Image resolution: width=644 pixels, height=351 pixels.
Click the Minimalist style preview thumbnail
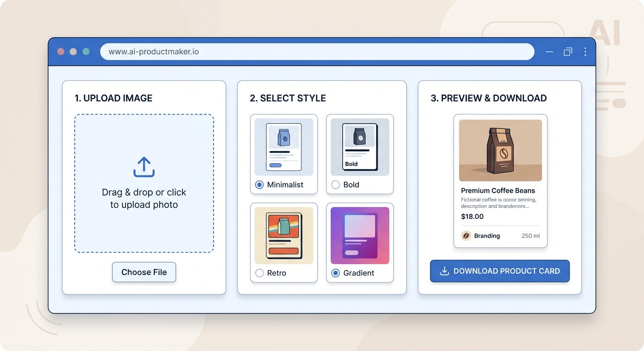pyautogui.click(x=284, y=147)
